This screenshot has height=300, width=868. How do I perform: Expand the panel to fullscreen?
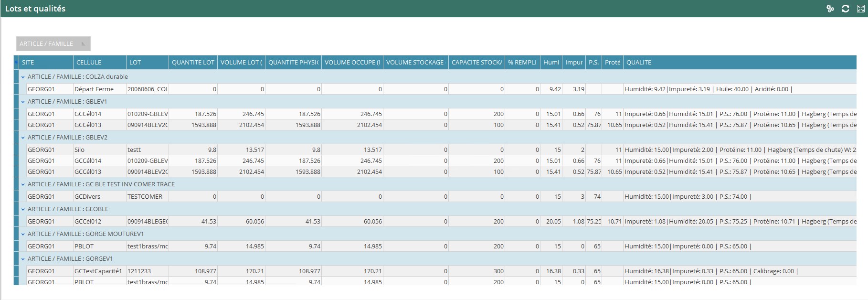[861, 9]
